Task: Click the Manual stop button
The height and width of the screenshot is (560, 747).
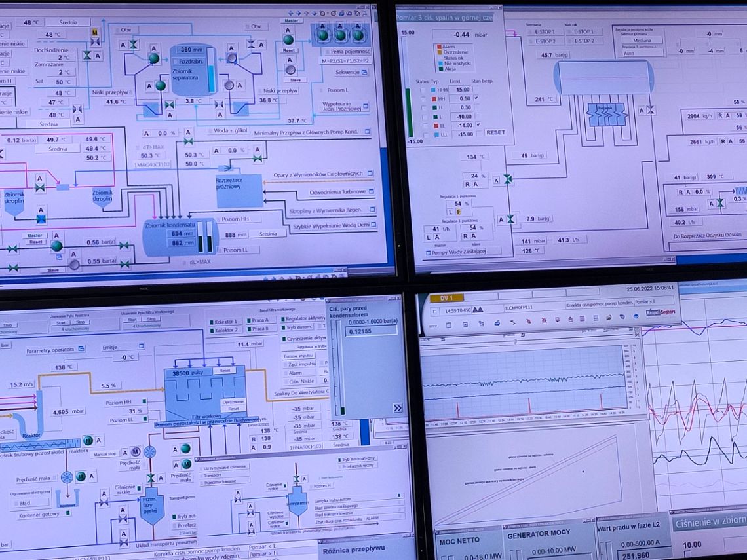Action: click(x=105, y=455)
